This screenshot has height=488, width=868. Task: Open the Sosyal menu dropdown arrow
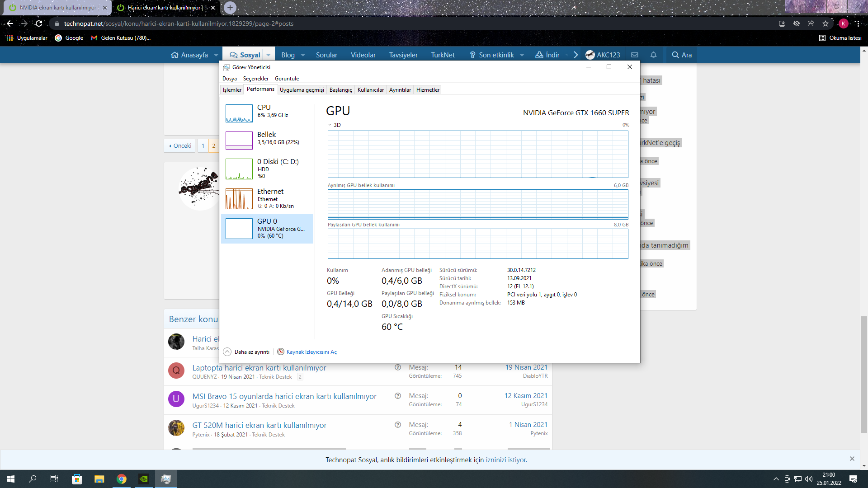(x=269, y=55)
